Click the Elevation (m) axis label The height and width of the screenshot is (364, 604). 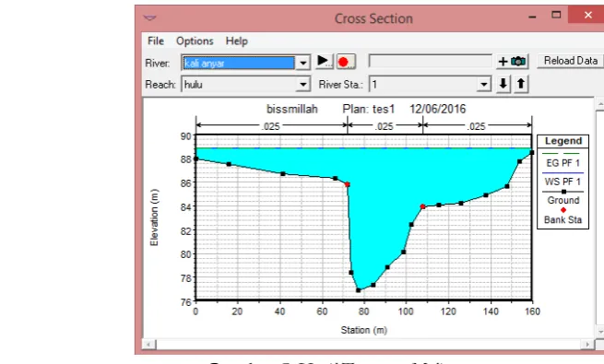pyautogui.click(x=154, y=217)
